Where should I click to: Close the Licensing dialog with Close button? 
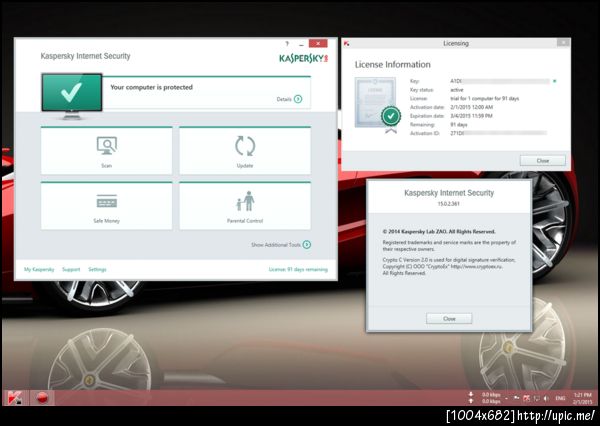point(543,161)
